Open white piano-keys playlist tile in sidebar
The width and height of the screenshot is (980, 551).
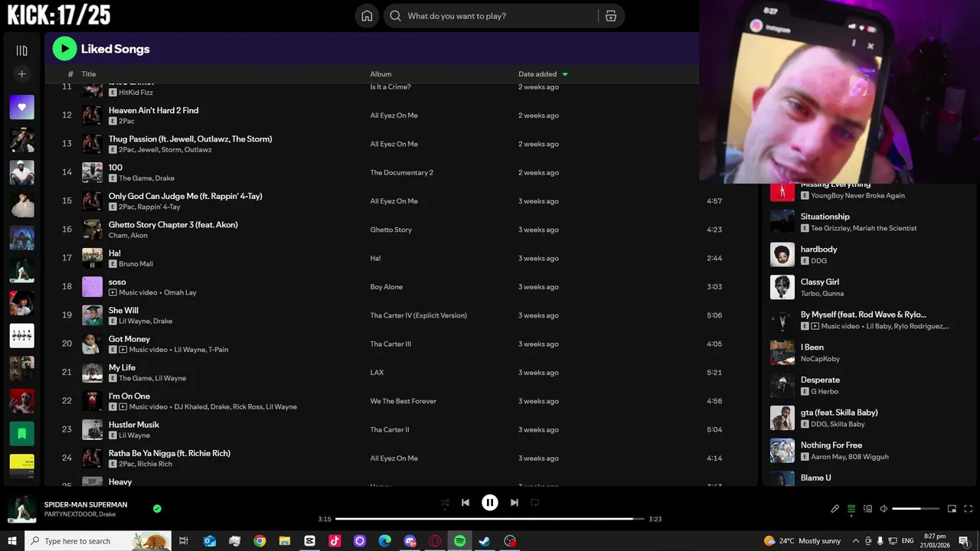21,335
